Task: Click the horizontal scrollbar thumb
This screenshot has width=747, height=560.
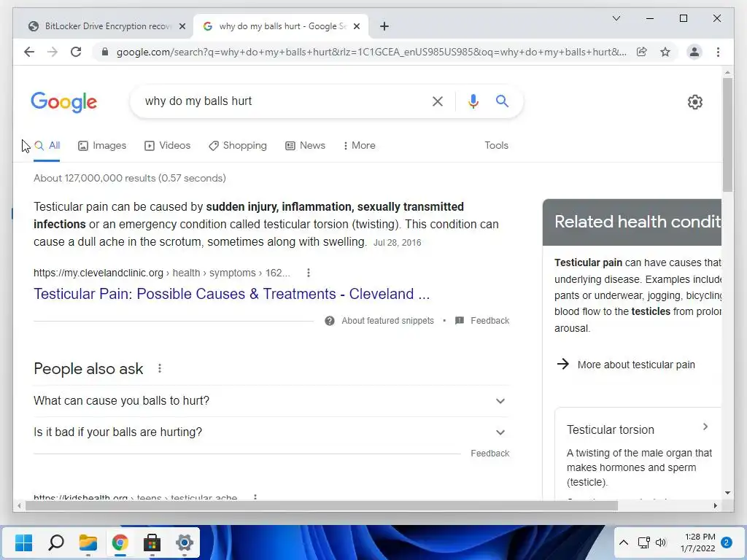Action: click(x=322, y=506)
